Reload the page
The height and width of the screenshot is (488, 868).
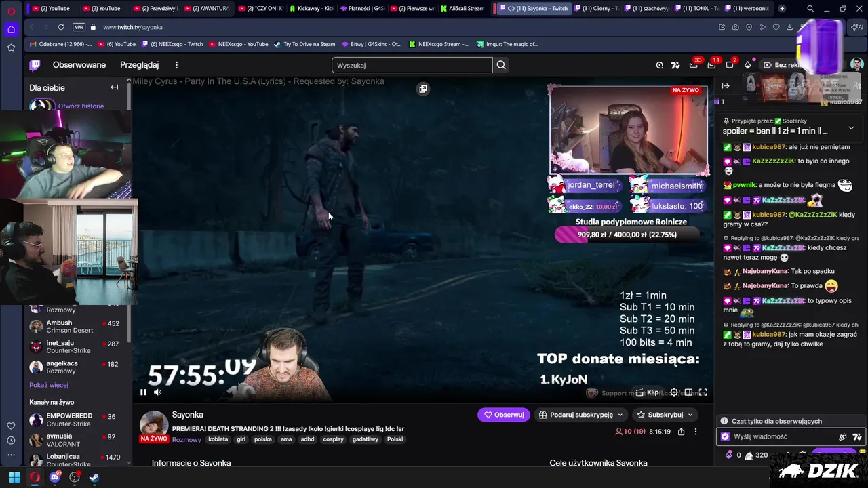[61, 27]
